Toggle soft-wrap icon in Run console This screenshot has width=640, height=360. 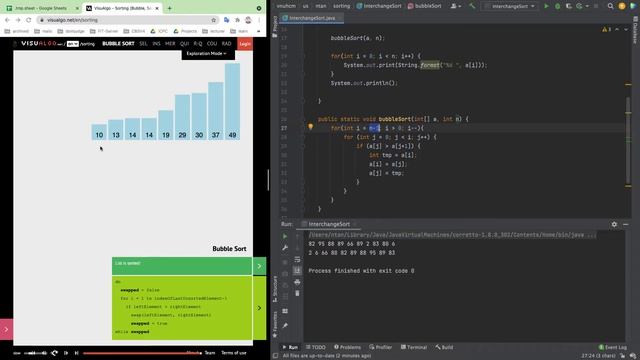(297, 259)
